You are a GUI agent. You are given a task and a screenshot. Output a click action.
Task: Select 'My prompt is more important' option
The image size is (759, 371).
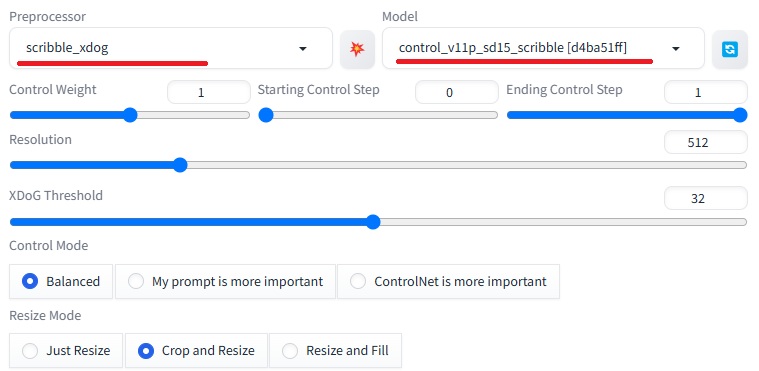pyautogui.click(x=225, y=281)
